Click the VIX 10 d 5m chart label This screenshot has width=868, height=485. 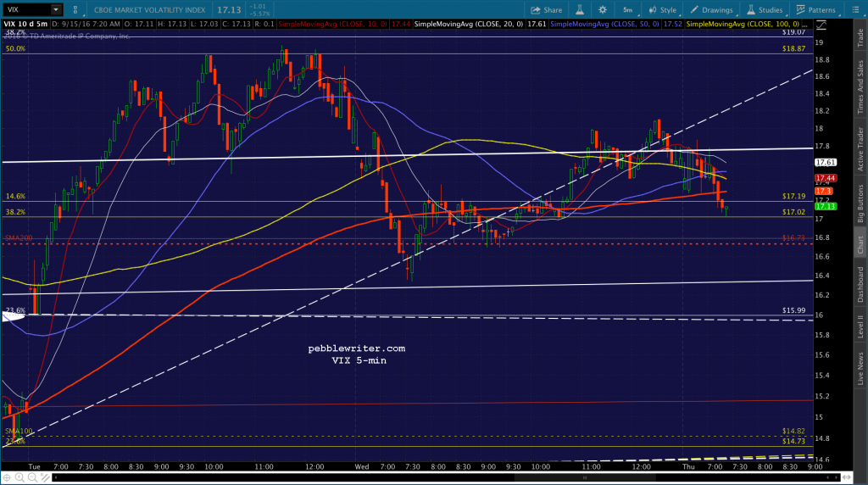(x=25, y=24)
